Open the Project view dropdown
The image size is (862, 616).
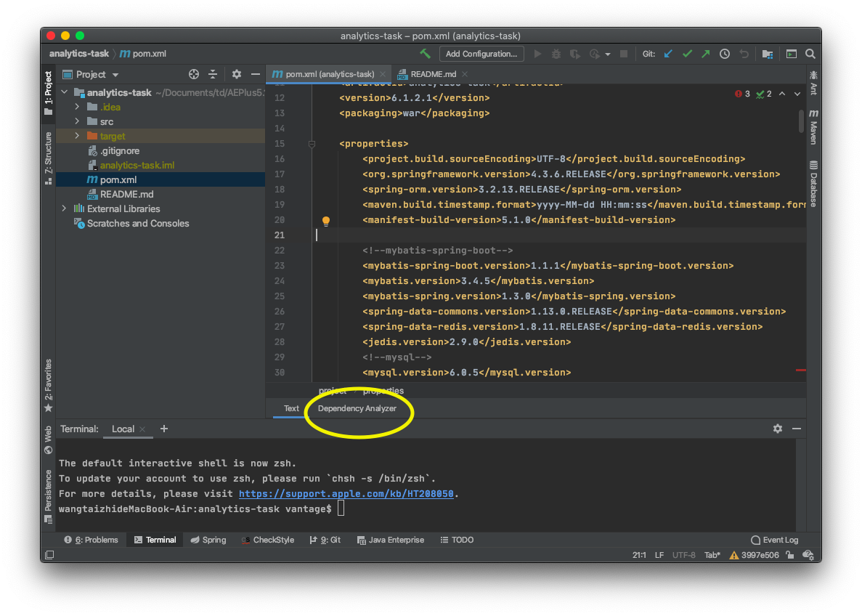click(91, 74)
